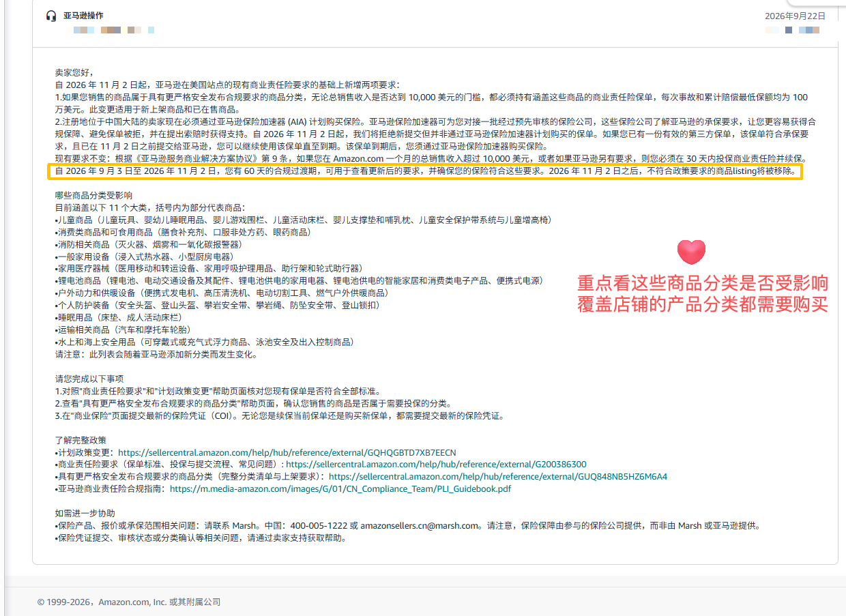
Task: Click the bullet starting •个人防护装备
Action: tap(218, 306)
